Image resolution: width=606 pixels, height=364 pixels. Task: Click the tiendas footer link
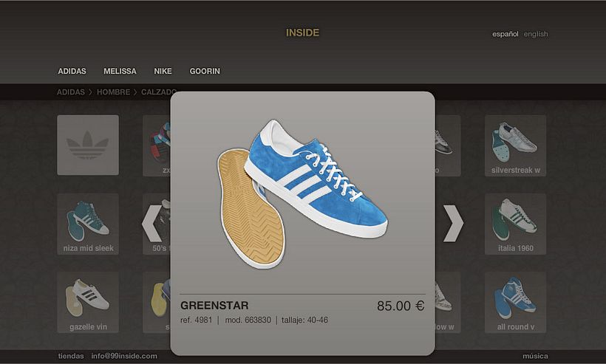(x=71, y=356)
